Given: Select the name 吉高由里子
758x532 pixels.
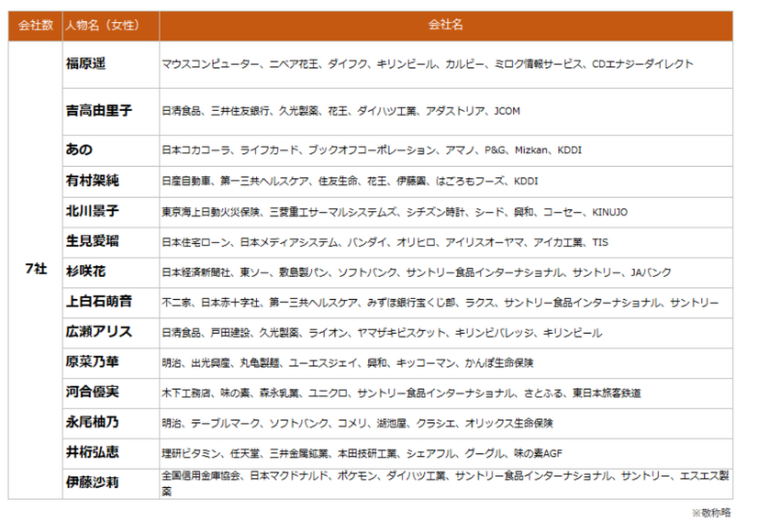Looking at the screenshot, I should (x=99, y=110).
